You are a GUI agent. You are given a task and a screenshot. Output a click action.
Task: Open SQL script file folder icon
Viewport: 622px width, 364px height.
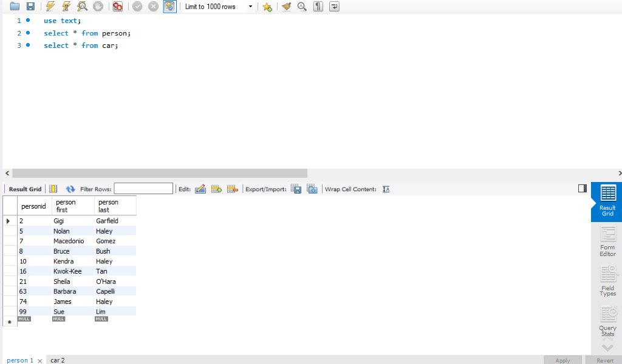point(15,6)
